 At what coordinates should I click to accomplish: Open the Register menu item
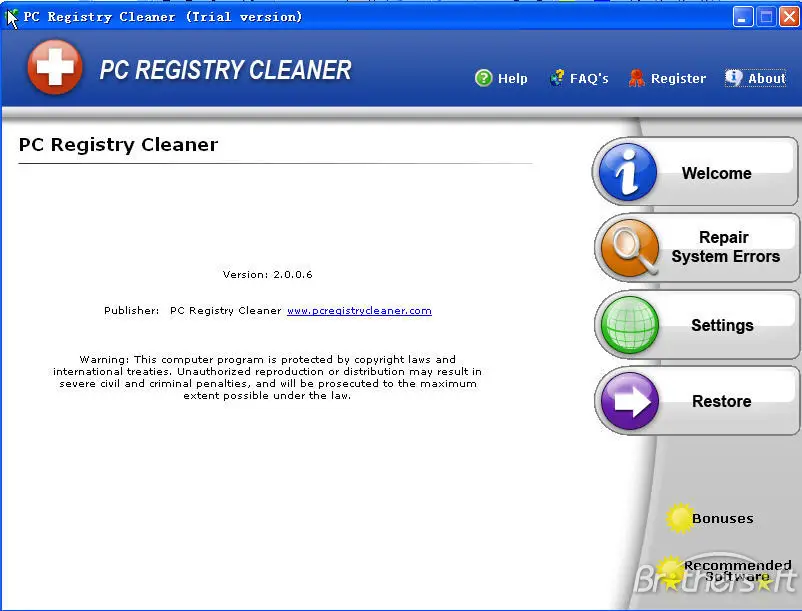click(x=667, y=78)
